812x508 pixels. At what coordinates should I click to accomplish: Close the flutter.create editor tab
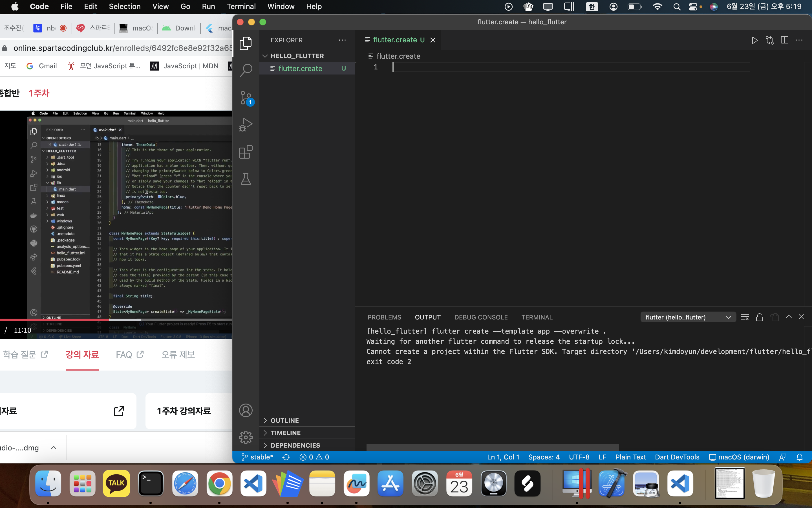(433, 40)
